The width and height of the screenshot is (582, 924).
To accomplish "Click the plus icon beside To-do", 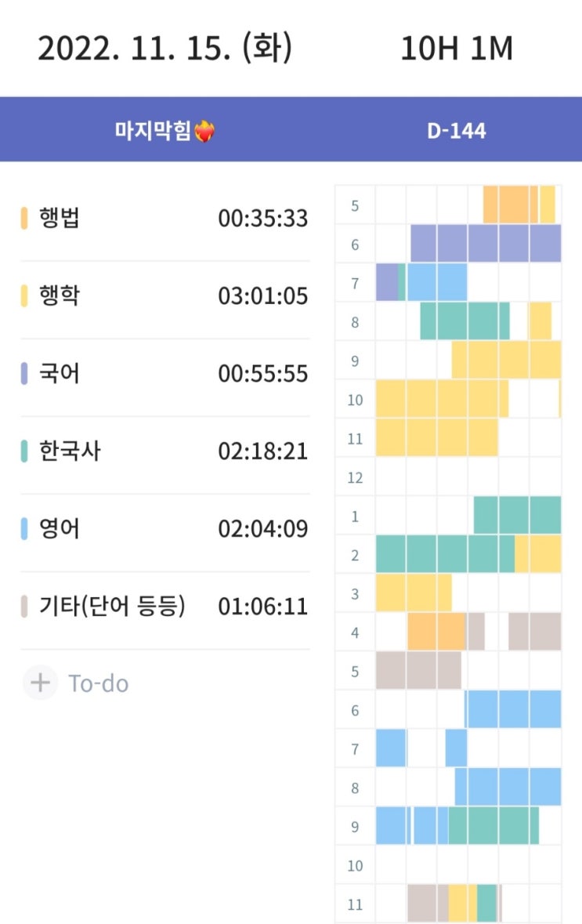I will pyautogui.click(x=39, y=683).
